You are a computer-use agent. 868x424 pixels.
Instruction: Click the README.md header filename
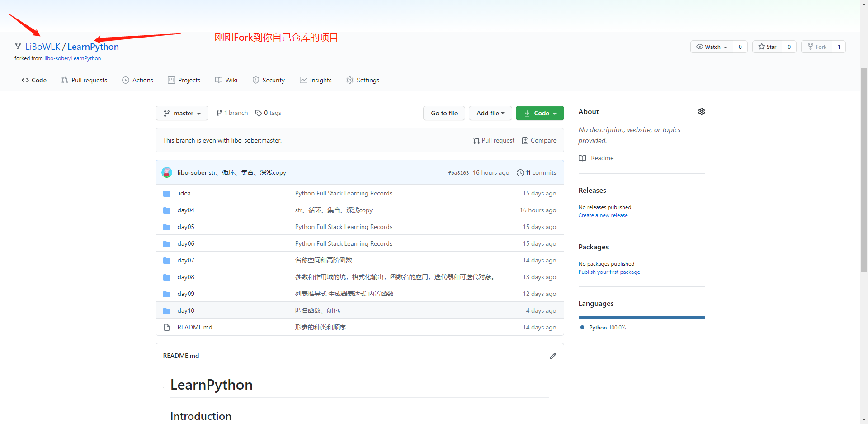point(181,356)
